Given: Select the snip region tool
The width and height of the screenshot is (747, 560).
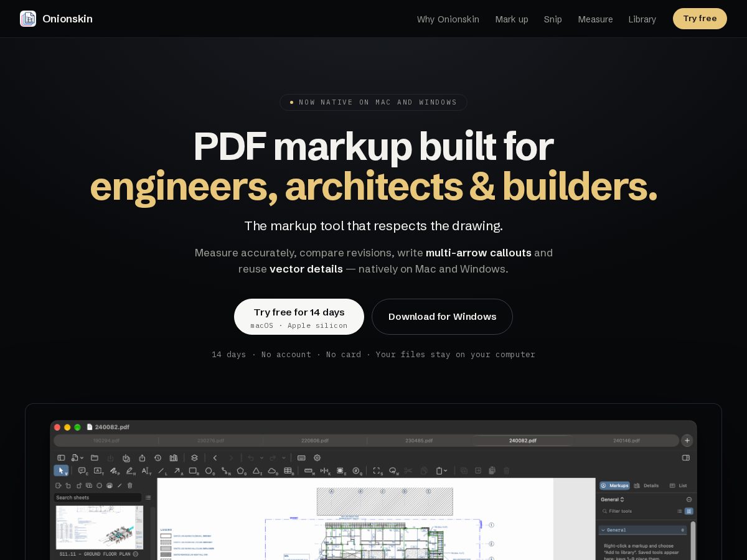Looking at the screenshot, I should tap(377, 471).
